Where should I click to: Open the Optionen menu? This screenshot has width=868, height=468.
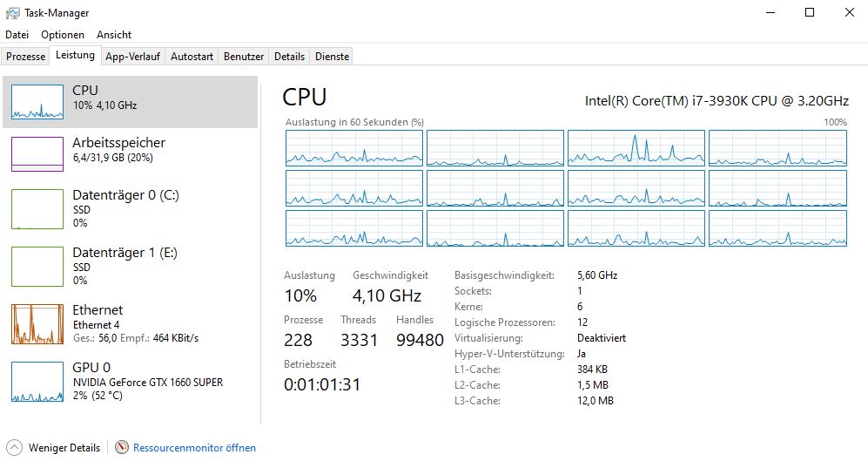(x=63, y=34)
